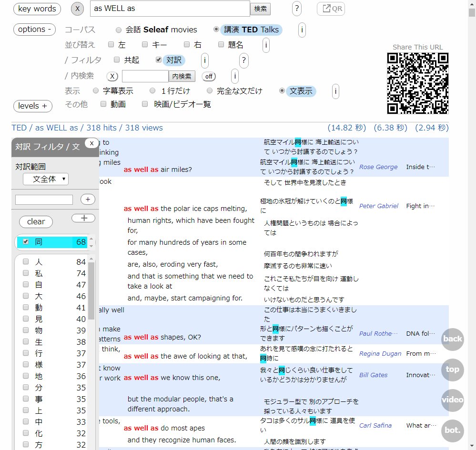Open help question mark beside search
476x450 pixels.
pos(297,9)
